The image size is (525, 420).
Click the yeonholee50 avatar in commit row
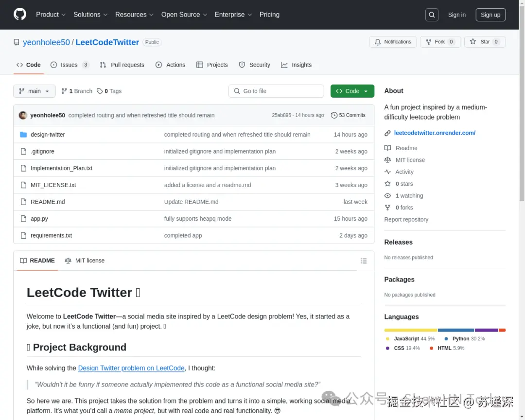(x=23, y=115)
